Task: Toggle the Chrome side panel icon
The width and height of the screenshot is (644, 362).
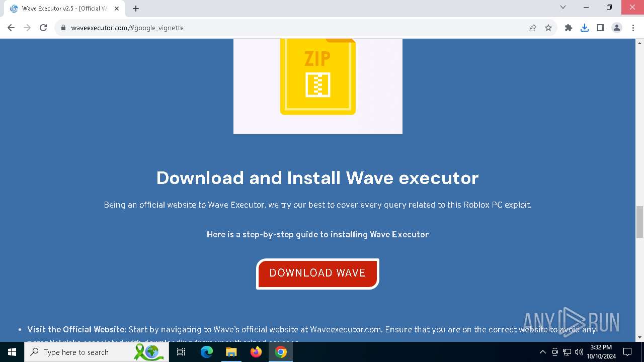Action: pyautogui.click(x=601, y=28)
